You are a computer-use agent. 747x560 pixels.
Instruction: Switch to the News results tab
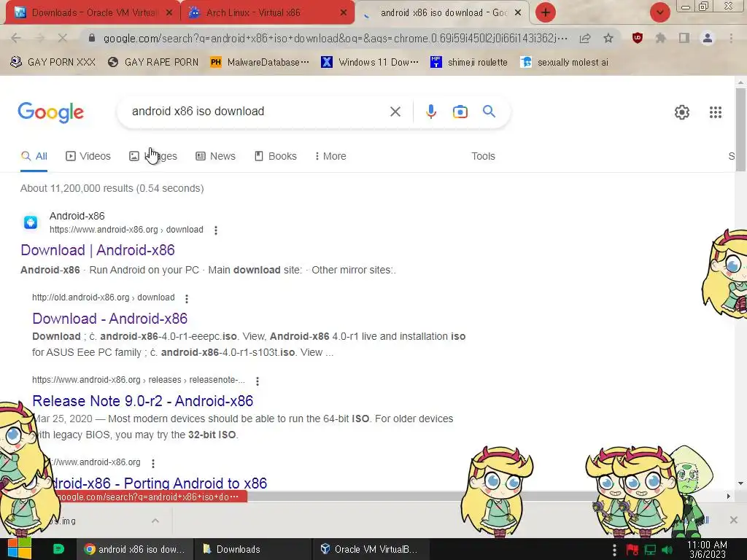coord(215,156)
